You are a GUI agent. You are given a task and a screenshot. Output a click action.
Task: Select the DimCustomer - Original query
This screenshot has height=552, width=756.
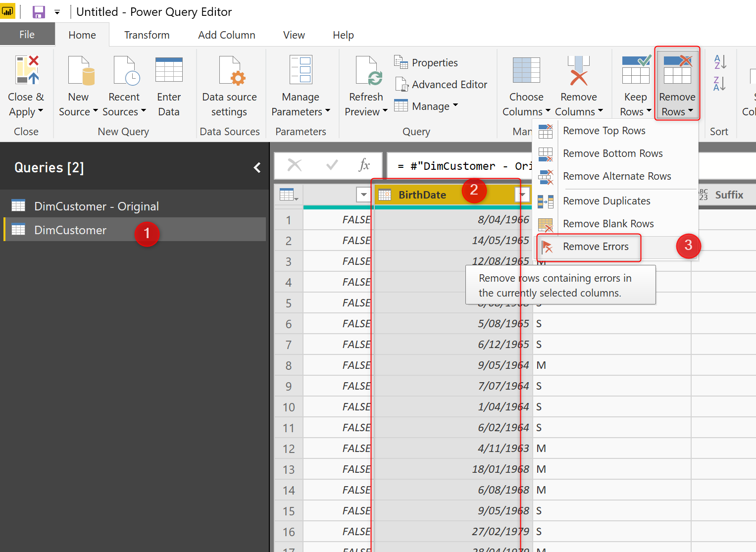(96, 206)
